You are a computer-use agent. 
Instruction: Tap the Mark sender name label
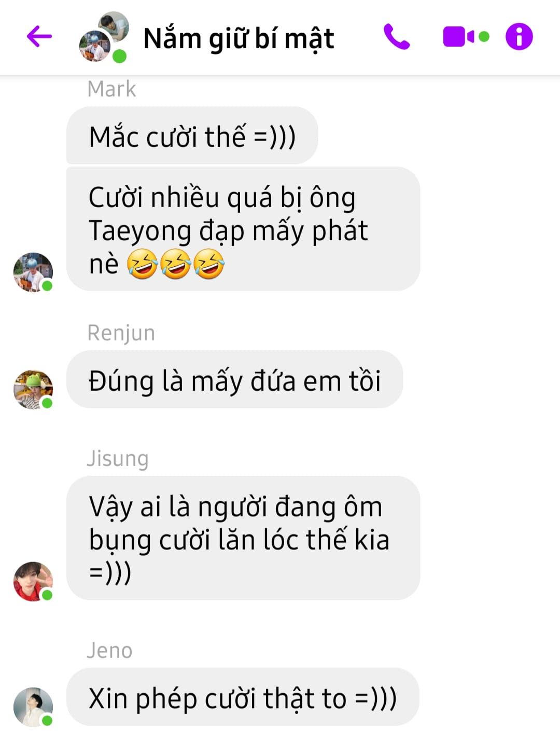pyautogui.click(x=111, y=89)
